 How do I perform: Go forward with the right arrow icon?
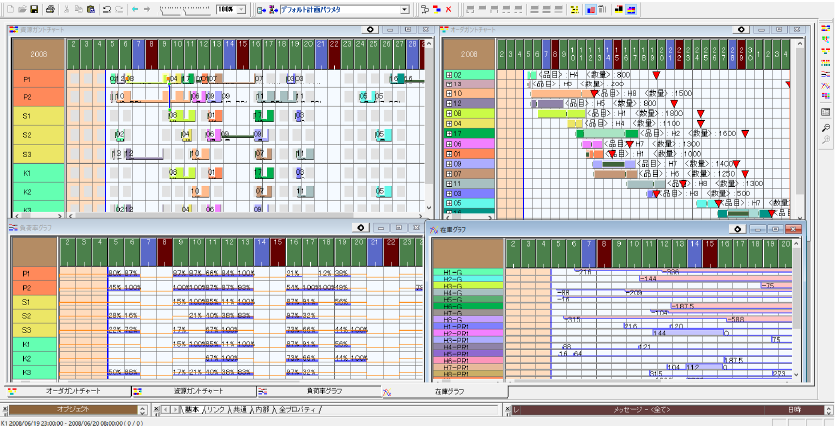[x=147, y=10]
